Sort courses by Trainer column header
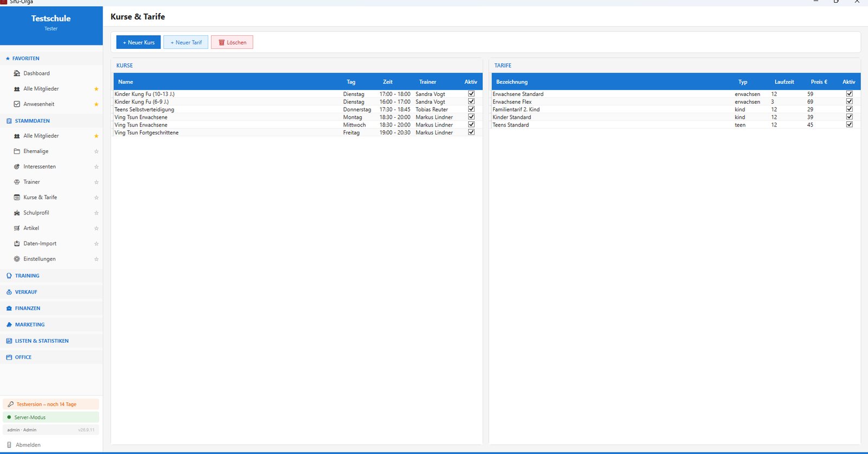 pyautogui.click(x=427, y=82)
